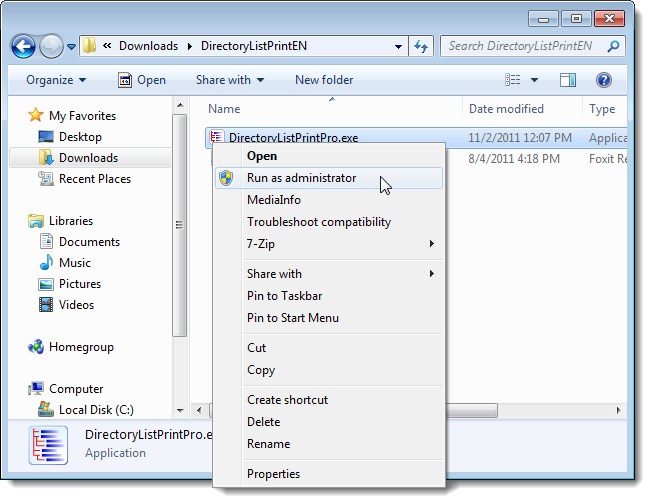Image resolution: width=650 pixels, height=503 pixels.
Task: Choose Run as administrator
Action: click(x=329, y=178)
